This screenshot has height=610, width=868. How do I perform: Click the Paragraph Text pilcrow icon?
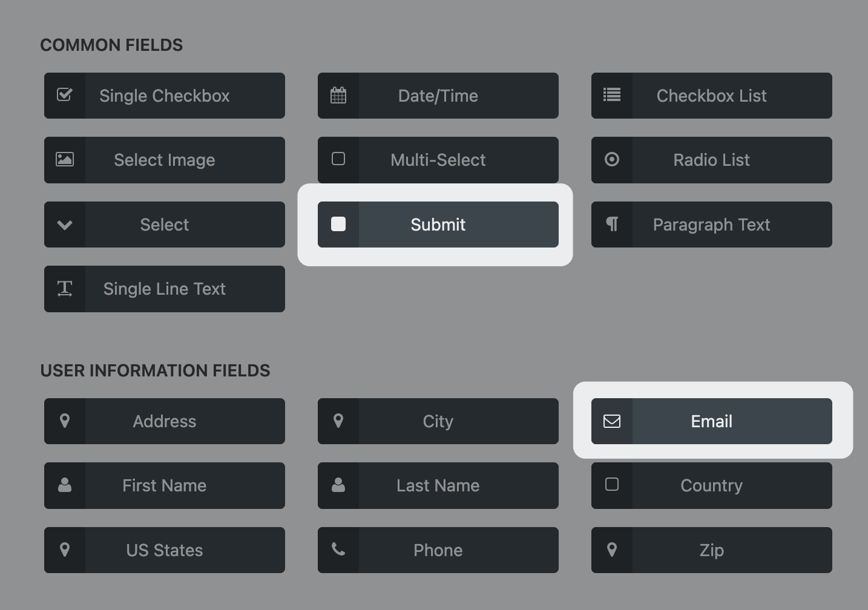pyautogui.click(x=612, y=224)
